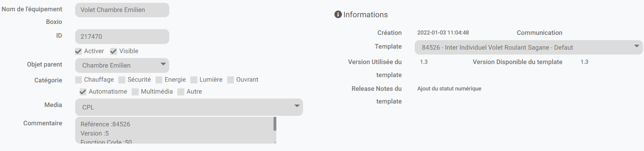Open the Template selection dropdown
The image size is (644, 151).
click(x=528, y=48)
